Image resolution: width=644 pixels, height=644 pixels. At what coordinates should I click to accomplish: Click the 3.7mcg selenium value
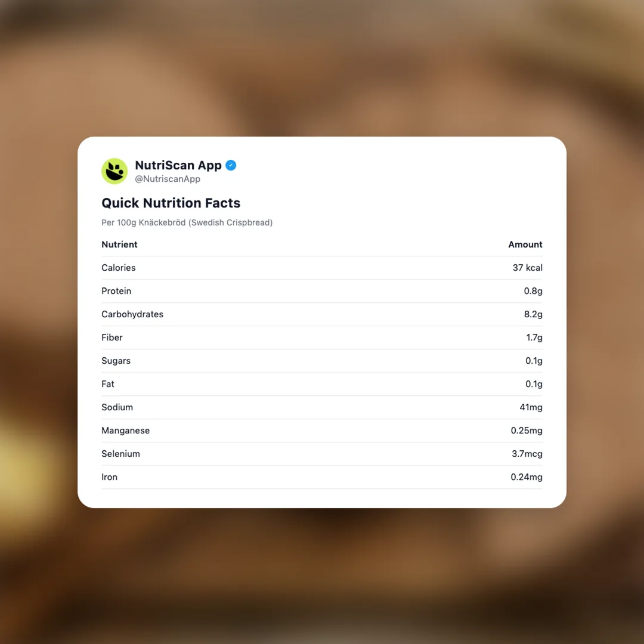coord(527,454)
